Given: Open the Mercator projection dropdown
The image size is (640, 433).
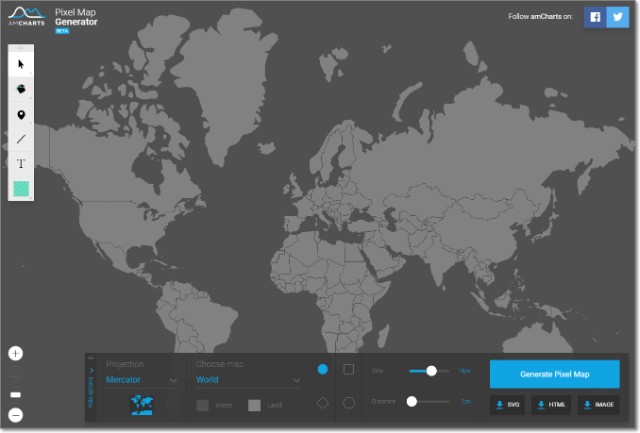Looking at the screenshot, I should tap(142, 380).
